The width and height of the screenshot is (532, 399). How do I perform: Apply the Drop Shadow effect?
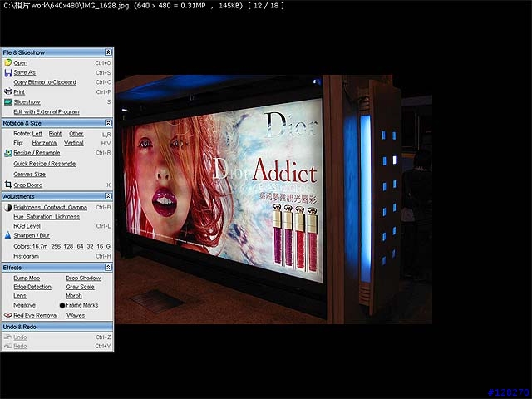(x=83, y=278)
